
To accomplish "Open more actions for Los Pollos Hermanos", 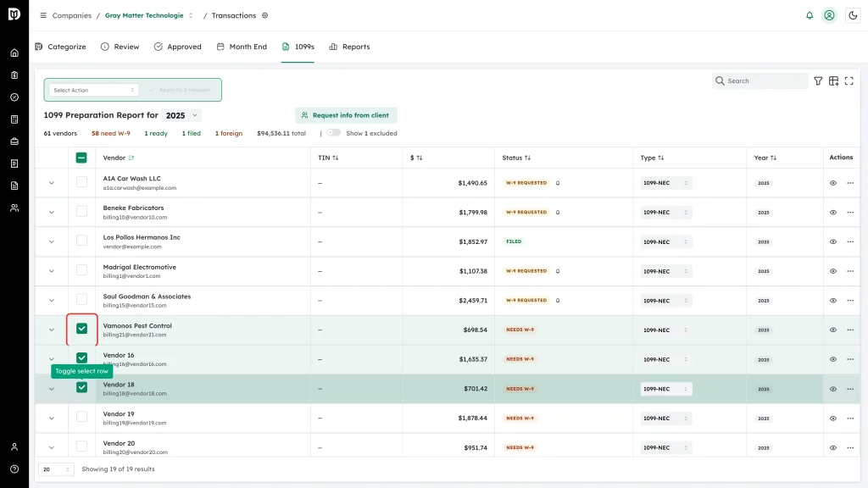I will (x=850, y=241).
